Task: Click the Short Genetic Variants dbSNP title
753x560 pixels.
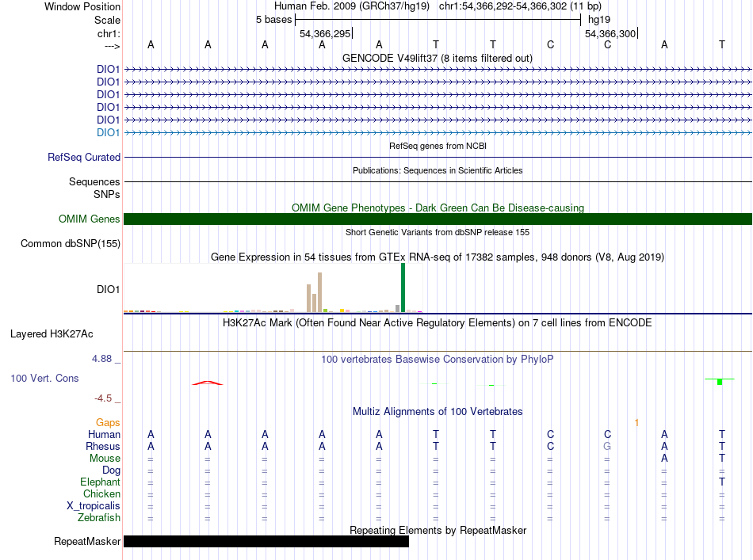Action: tap(438, 232)
